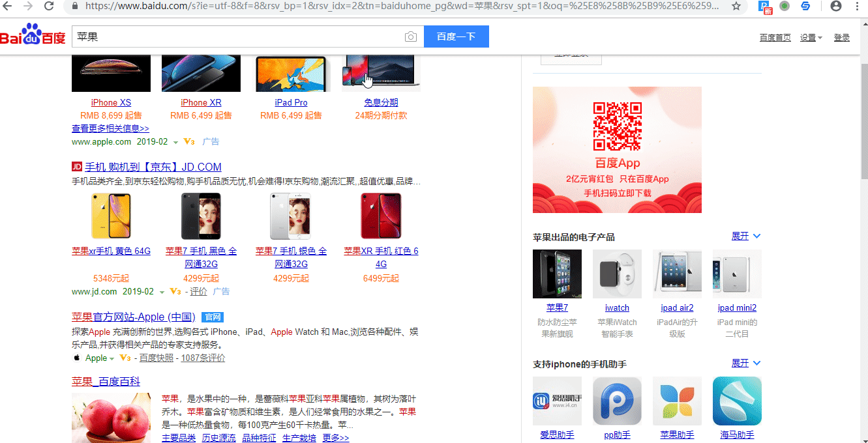Click the 生产栽培 sub-link
This screenshot has height=443, width=868.
tap(299, 438)
